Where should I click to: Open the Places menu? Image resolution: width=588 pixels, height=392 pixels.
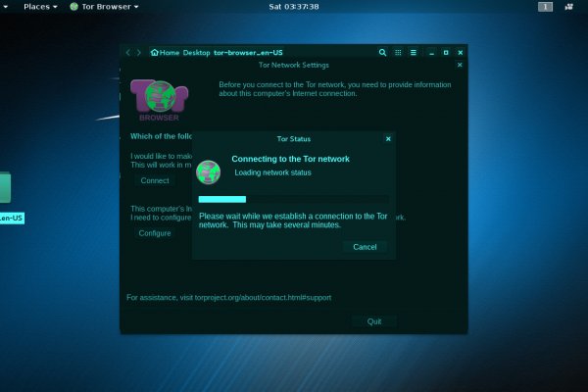coord(39,7)
